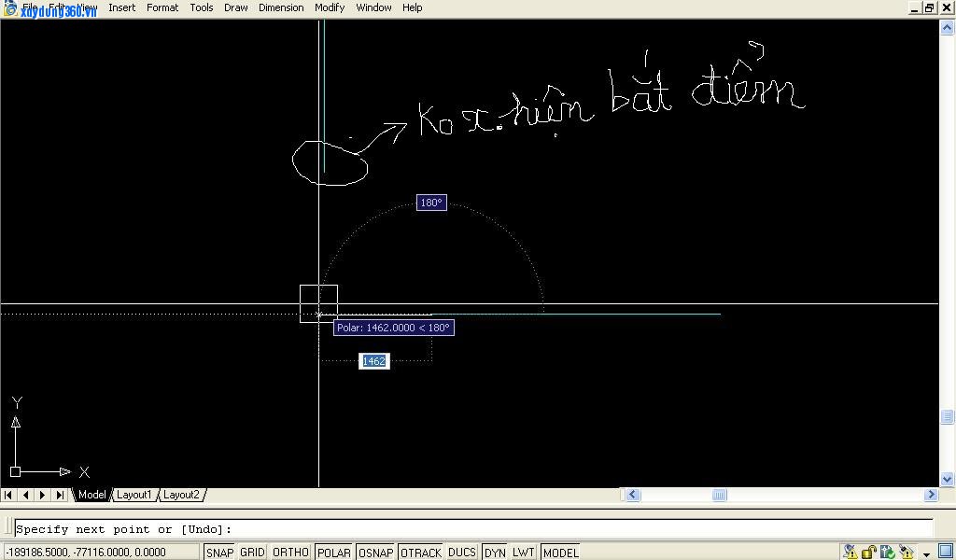This screenshot has height=560, width=956.
Task: Click the toolbar lock padlock icon
Action: (x=869, y=552)
